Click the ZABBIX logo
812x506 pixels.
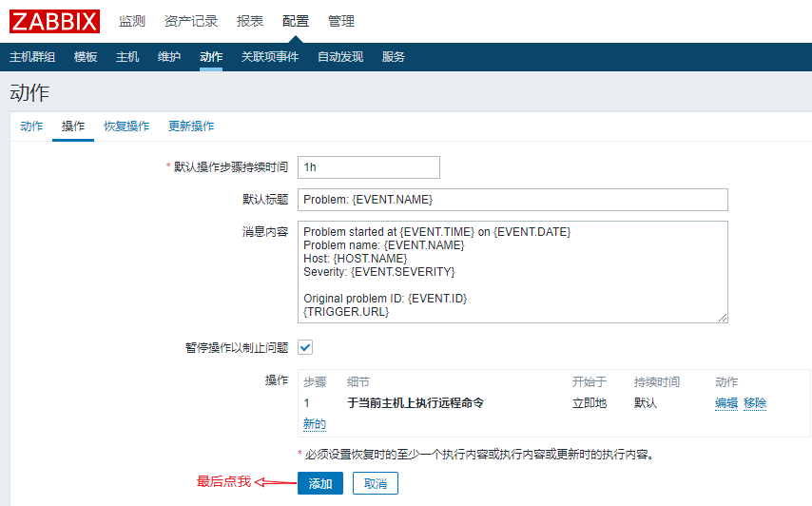pos(54,21)
